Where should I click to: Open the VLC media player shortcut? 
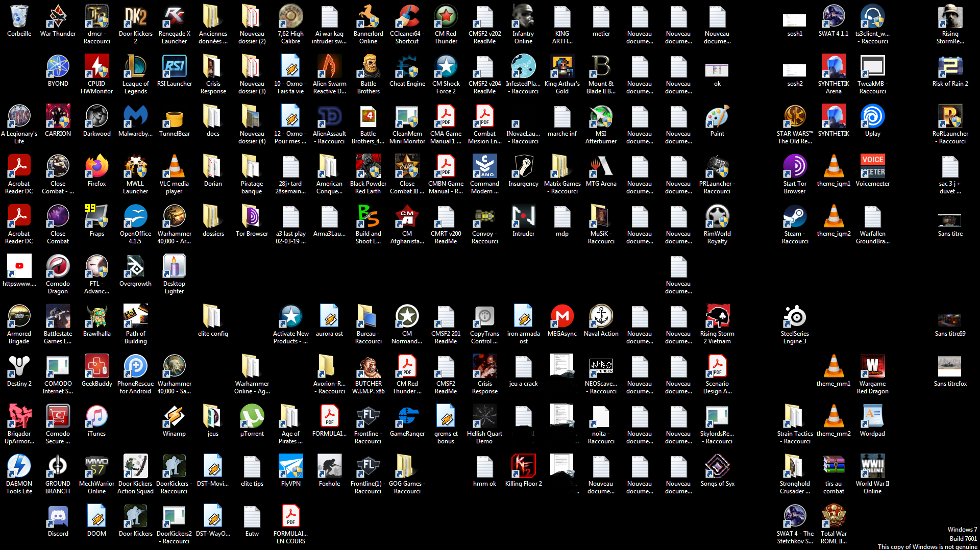174,174
